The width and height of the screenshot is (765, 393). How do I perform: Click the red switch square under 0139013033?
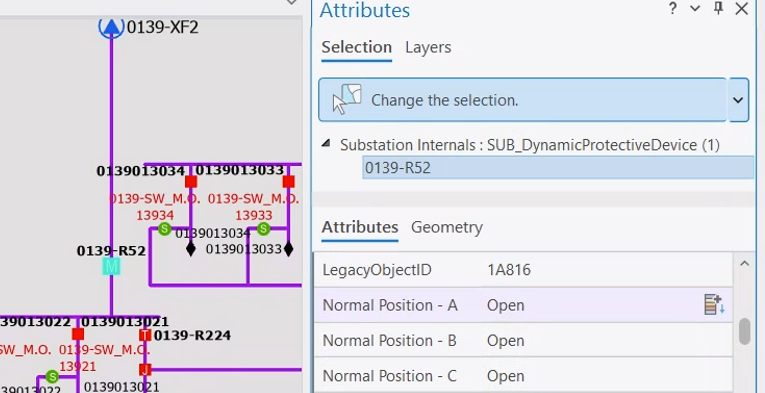288,182
